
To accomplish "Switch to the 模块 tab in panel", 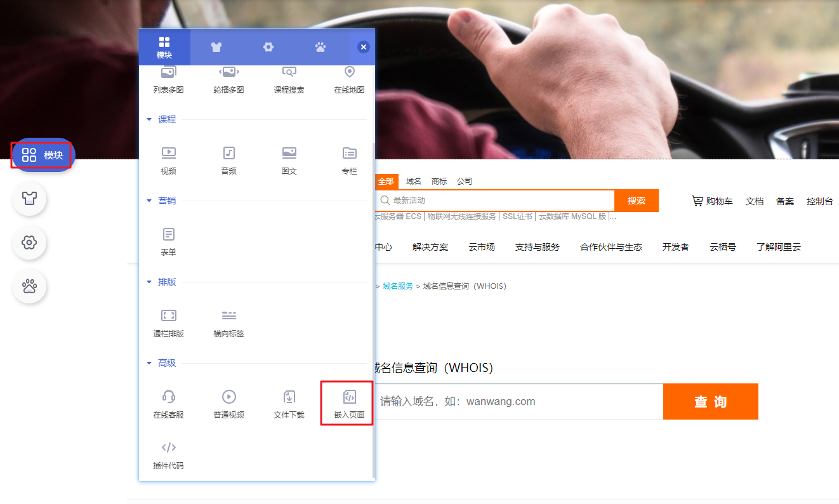I will pos(164,48).
